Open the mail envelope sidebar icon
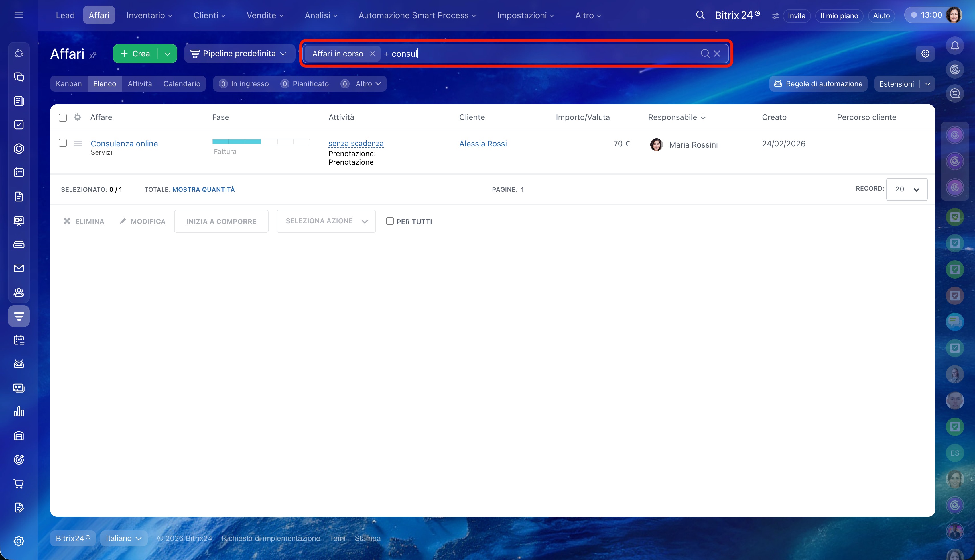Image resolution: width=975 pixels, height=560 pixels. point(19,268)
